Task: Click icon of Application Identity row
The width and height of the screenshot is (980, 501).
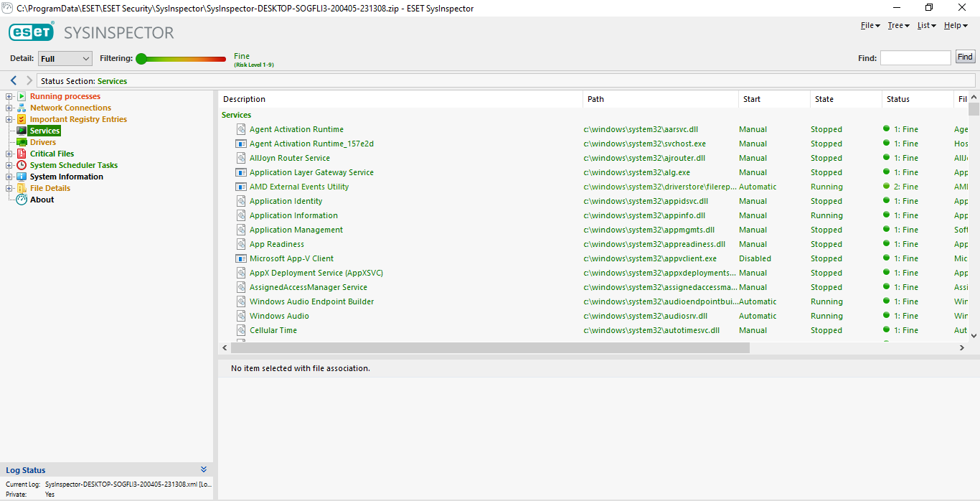Action: pyautogui.click(x=242, y=201)
